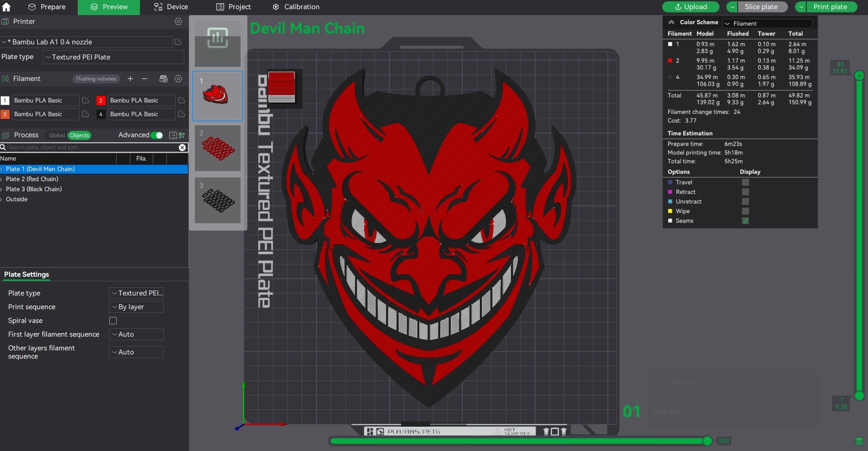Select filament 3 orange color swatch
Viewport: 868px width, 451px height.
5,114
